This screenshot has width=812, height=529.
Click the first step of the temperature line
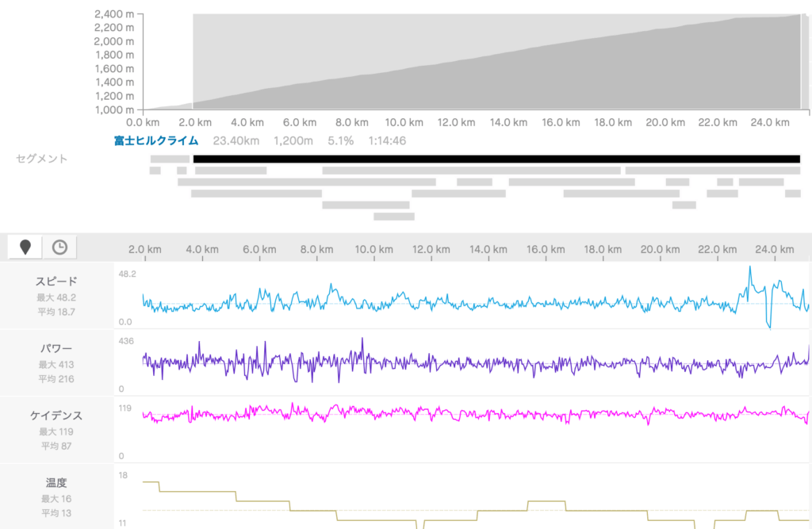[x=151, y=481]
